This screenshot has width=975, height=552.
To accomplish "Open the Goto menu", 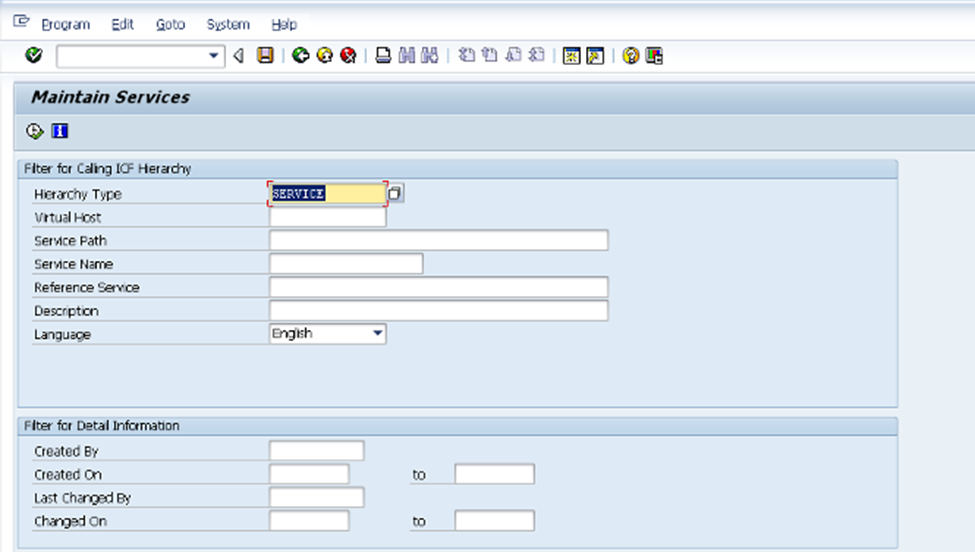I will click(170, 24).
